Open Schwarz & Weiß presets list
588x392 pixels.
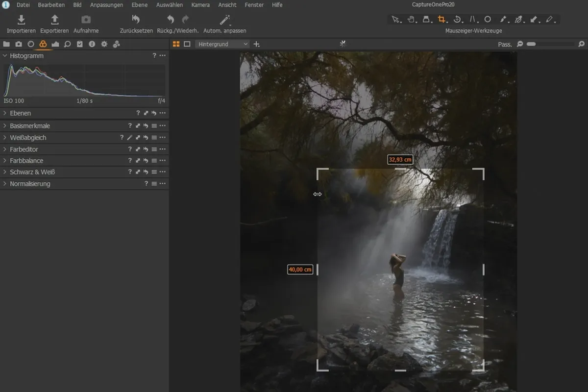tap(154, 172)
